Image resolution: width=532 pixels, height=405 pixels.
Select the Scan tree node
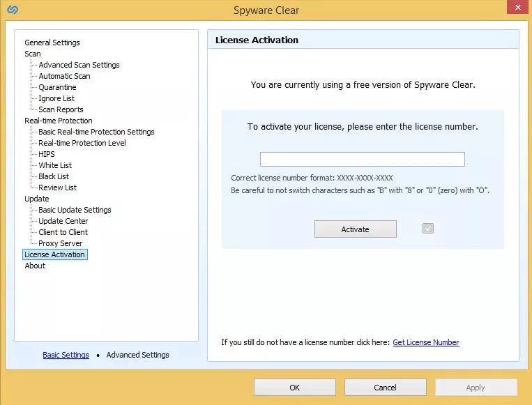coord(33,54)
